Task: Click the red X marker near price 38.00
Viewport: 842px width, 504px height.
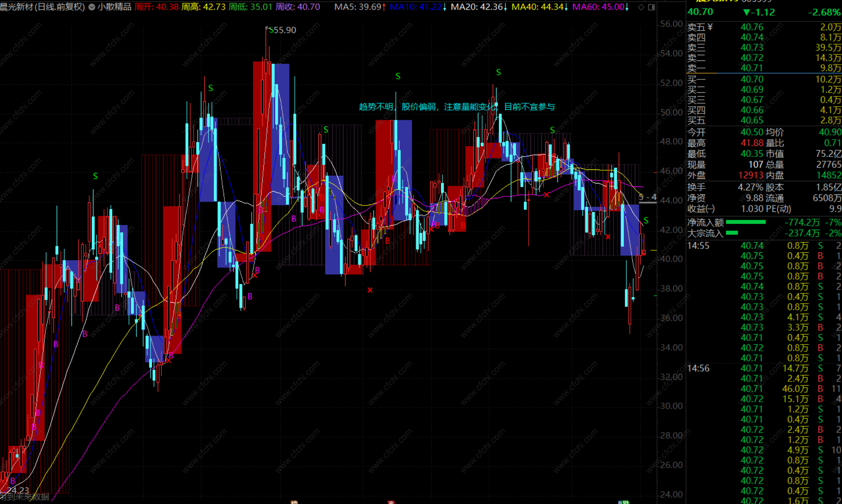Action: 370,290
